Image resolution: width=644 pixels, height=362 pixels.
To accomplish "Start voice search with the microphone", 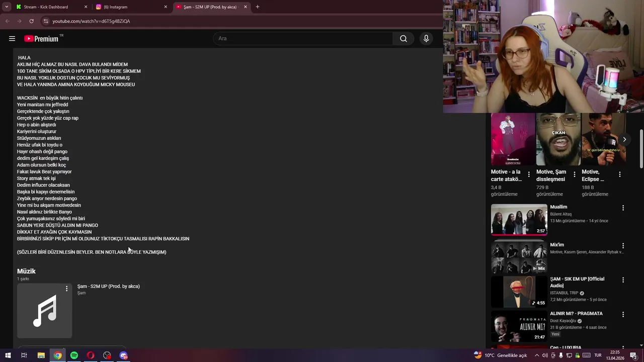I will click(x=426, y=39).
